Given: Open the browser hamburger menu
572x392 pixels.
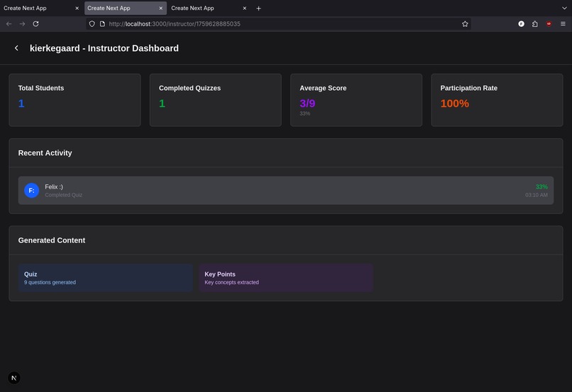Looking at the screenshot, I should [563, 23].
